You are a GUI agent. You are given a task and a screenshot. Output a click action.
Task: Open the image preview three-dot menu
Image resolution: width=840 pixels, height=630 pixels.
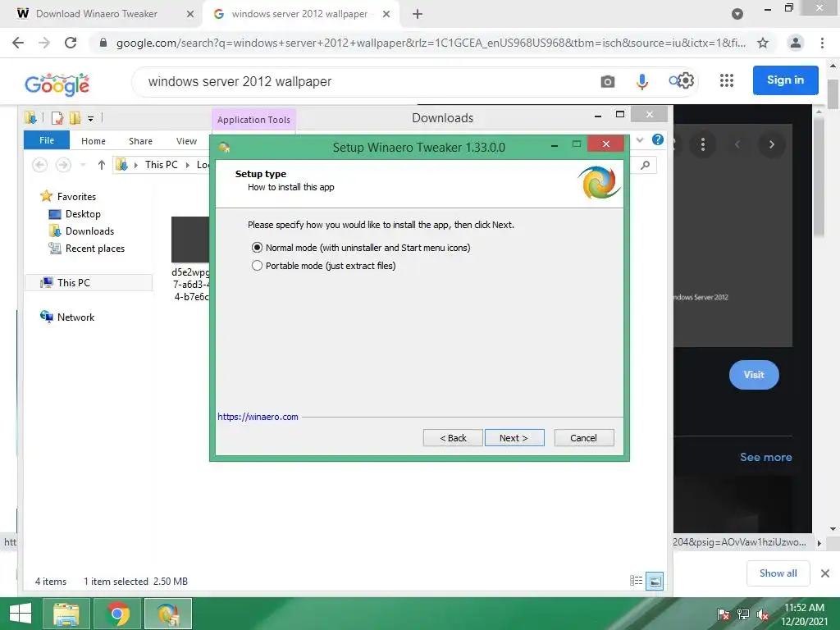coord(703,144)
